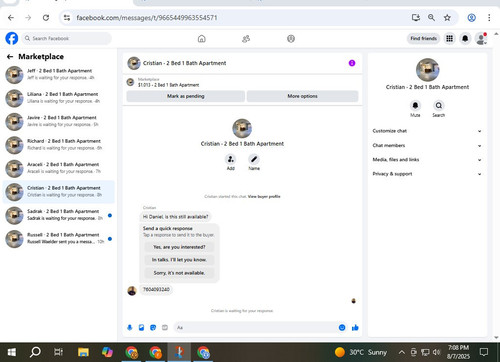Viewport: 500px width, 362px height.
Task: Open the Liliana conversation
Action: click(58, 98)
